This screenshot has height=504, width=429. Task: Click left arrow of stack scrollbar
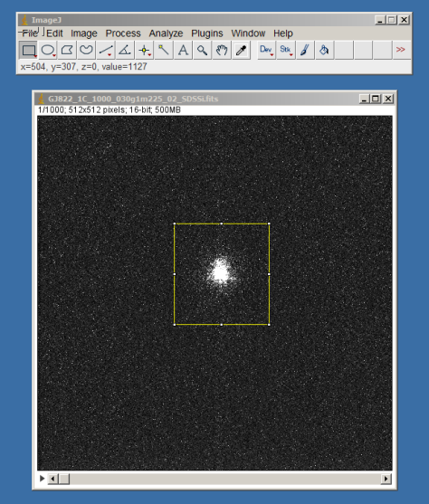click(52, 479)
